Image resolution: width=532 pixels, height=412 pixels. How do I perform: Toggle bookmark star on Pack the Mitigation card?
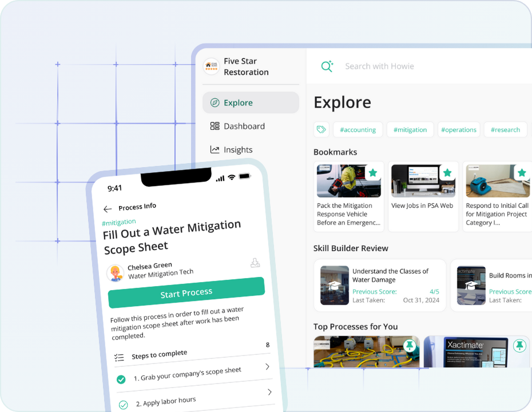click(x=372, y=172)
